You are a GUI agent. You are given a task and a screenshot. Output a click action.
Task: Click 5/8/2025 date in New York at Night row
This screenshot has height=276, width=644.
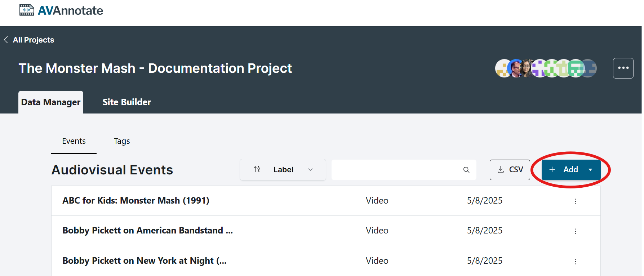point(485,261)
